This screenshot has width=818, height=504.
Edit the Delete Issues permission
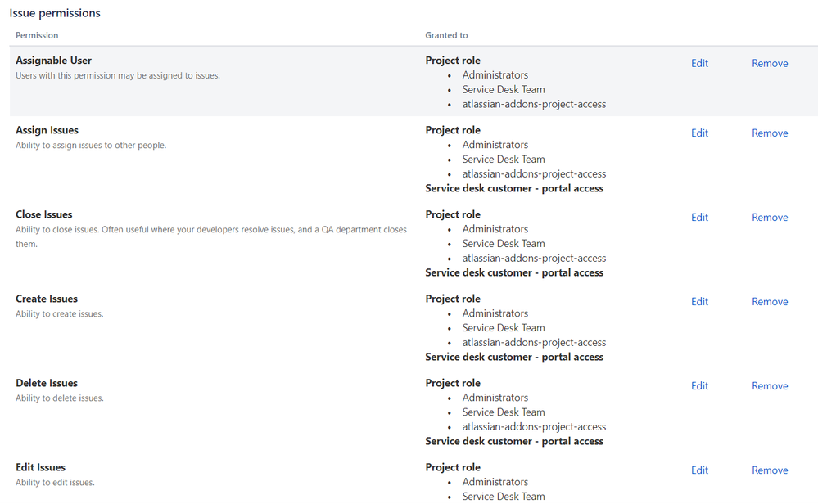699,386
